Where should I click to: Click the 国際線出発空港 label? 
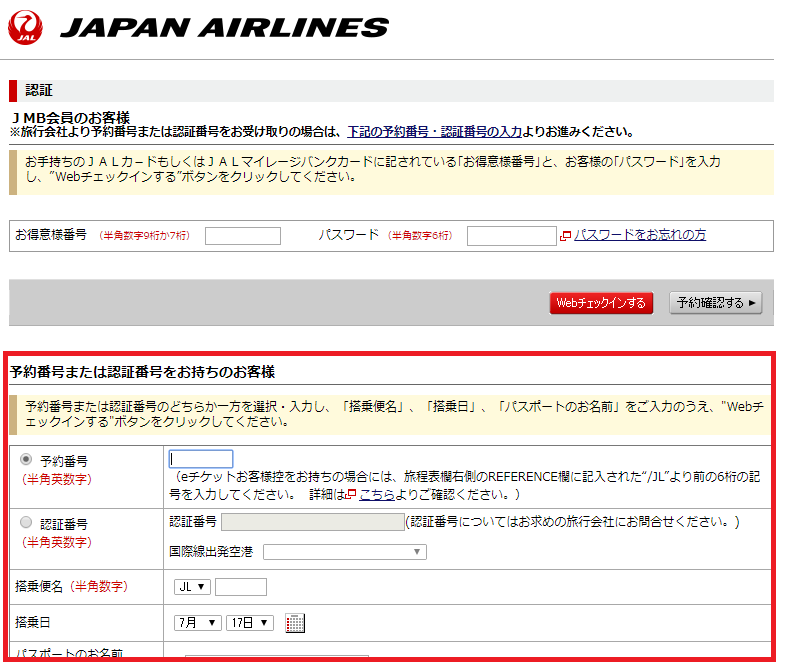click(x=211, y=552)
